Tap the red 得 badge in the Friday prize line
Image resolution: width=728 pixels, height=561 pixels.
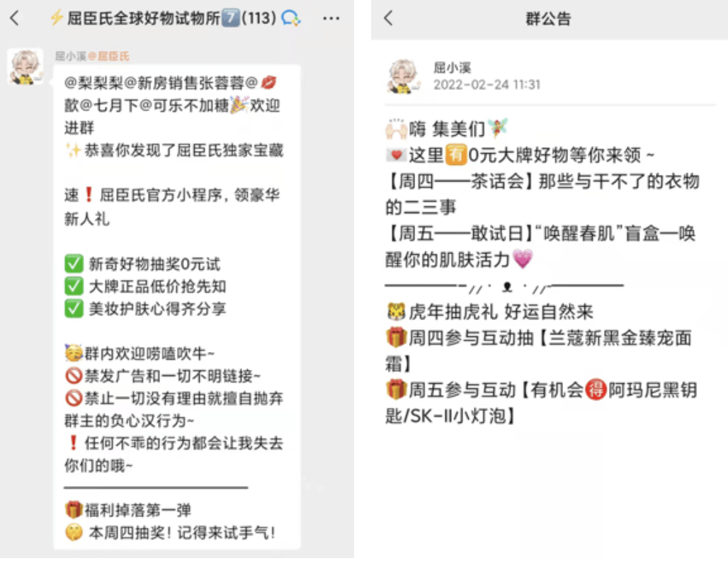pos(596,390)
